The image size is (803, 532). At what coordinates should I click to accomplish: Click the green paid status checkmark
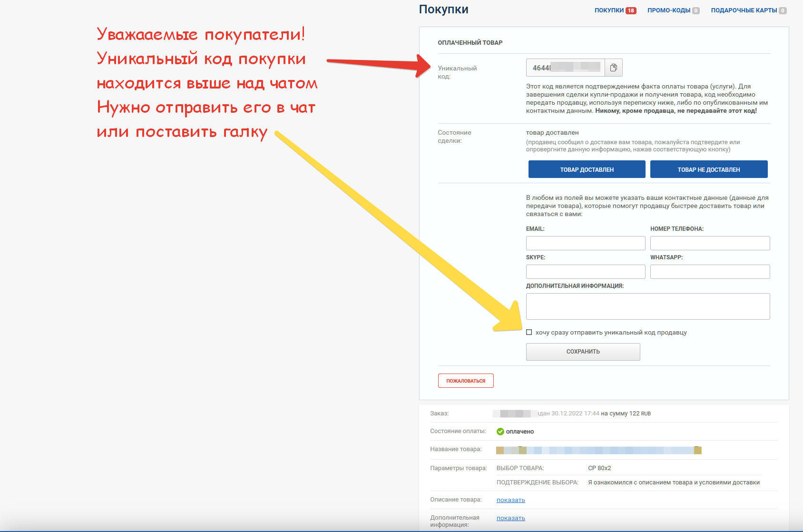pos(500,432)
